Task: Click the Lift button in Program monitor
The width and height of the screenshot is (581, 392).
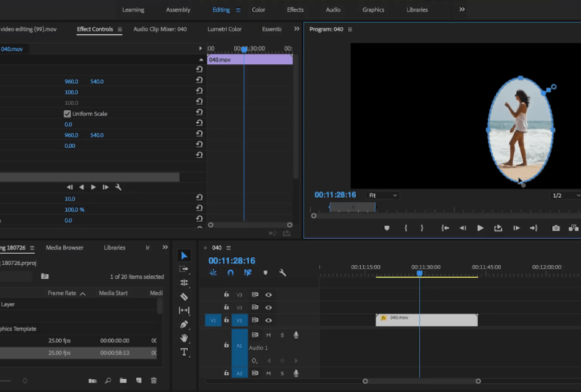Action: 498,228
